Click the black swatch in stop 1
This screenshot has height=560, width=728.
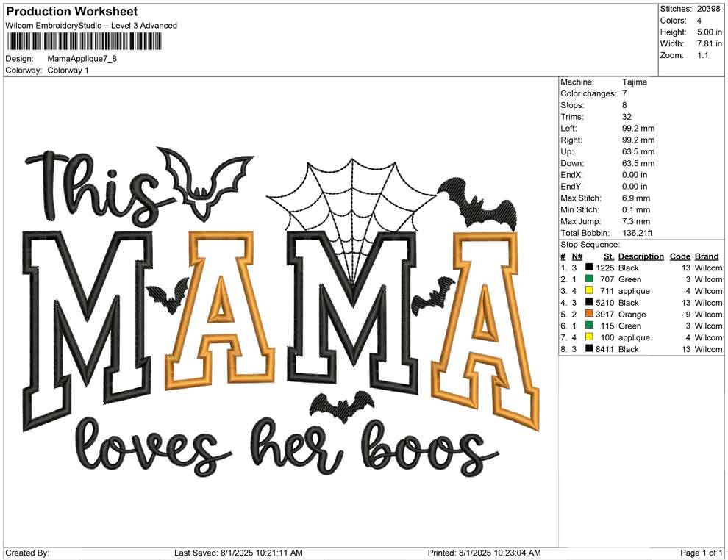[589, 268]
